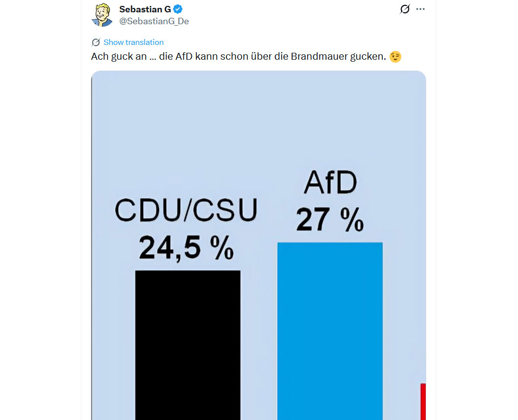Click the @SebastianG_De handle

[x=154, y=21]
